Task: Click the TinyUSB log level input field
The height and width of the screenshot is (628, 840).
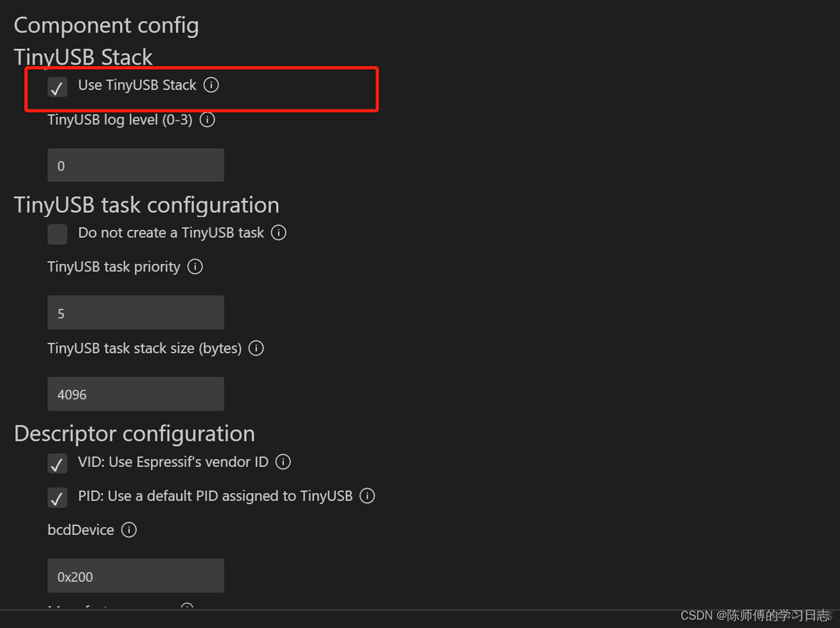Action: pyautogui.click(x=136, y=165)
